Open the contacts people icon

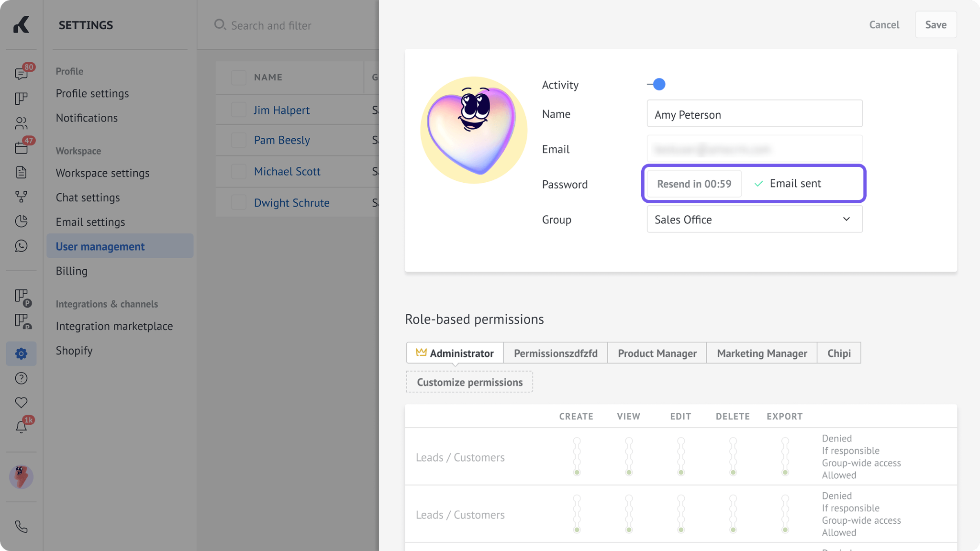click(21, 123)
